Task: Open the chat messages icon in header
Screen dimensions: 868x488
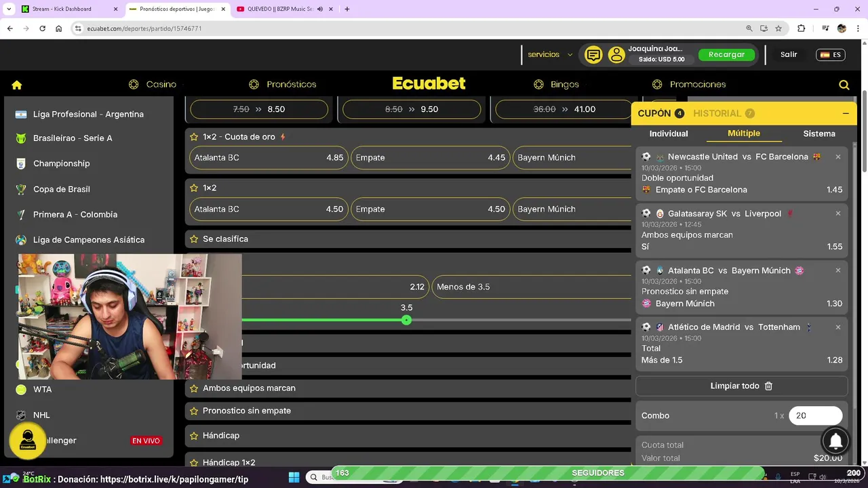Action: point(593,55)
